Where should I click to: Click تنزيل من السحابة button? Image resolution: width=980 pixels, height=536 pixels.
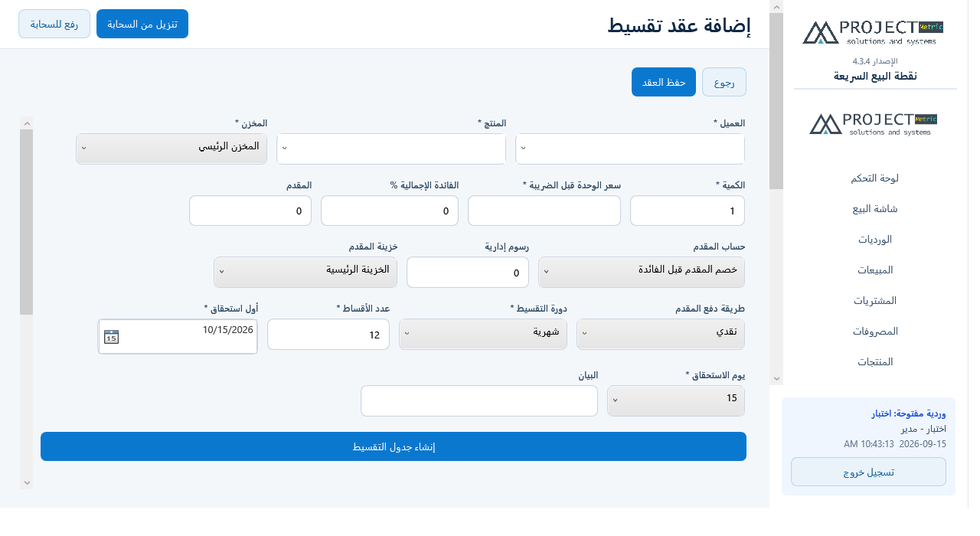tap(142, 24)
